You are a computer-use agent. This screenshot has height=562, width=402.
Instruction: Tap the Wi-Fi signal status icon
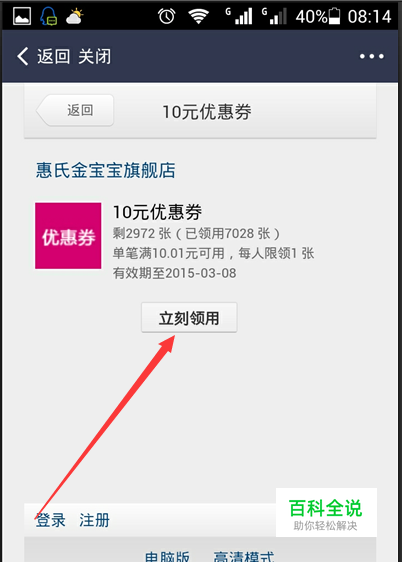199,16
